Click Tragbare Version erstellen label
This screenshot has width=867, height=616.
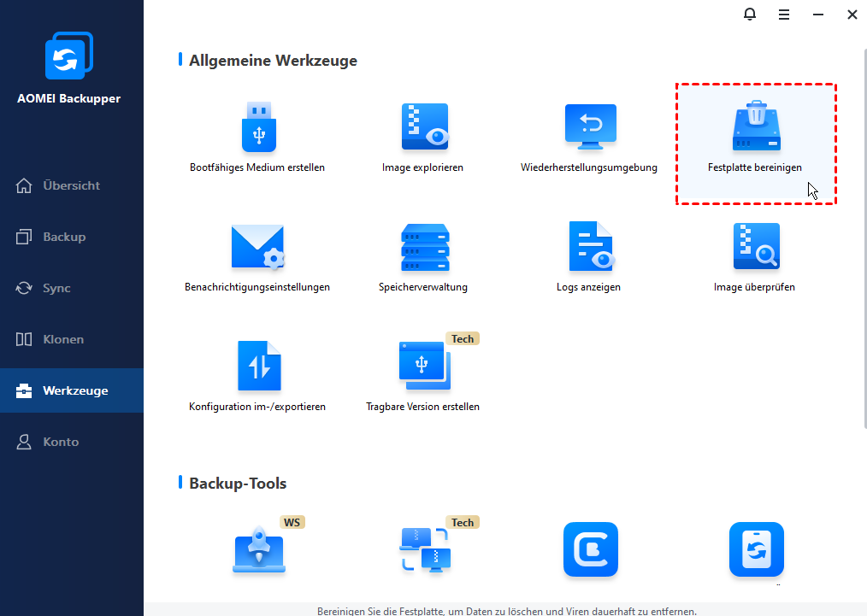(422, 407)
